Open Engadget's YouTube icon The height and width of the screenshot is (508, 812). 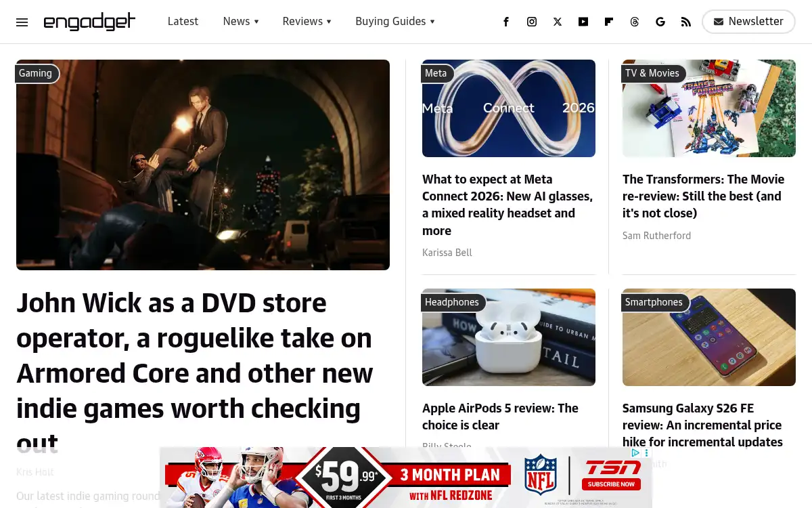pyautogui.click(x=583, y=22)
